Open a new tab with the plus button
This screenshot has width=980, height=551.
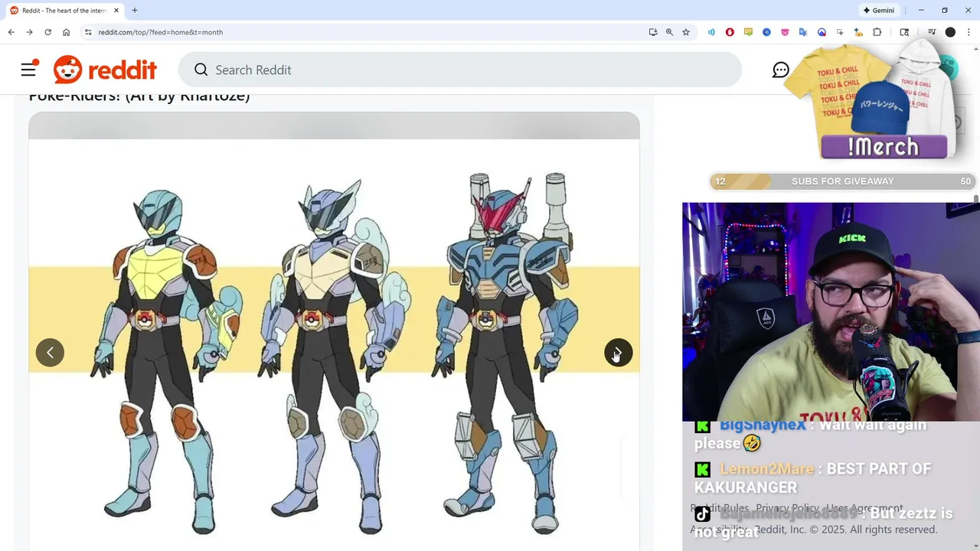click(x=135, y=11)
